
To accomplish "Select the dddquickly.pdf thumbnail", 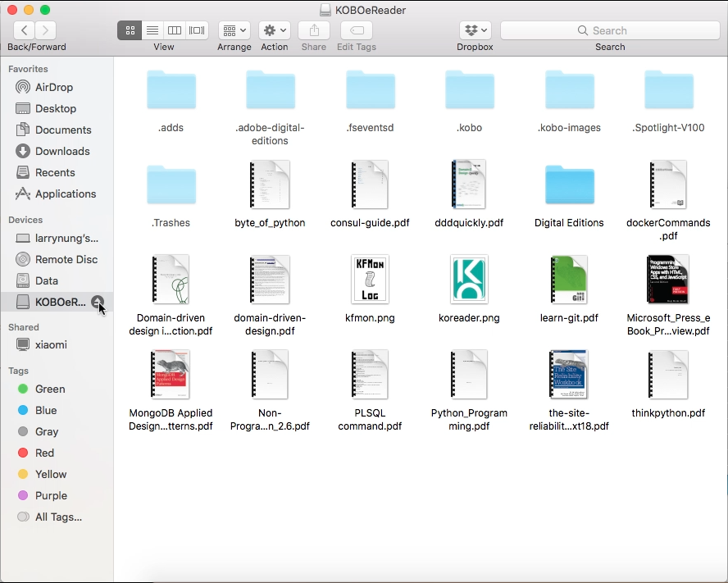I will coord(469,184).
